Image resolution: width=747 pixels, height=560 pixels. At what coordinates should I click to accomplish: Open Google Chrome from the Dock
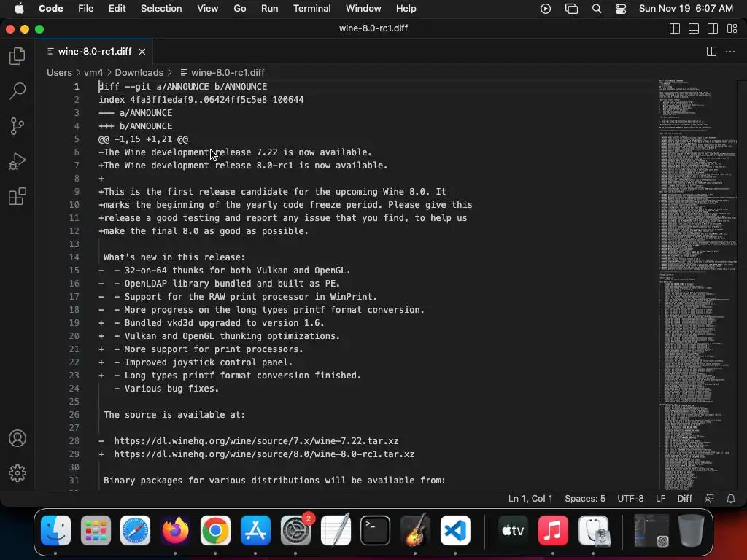click(x=215, y=531)
